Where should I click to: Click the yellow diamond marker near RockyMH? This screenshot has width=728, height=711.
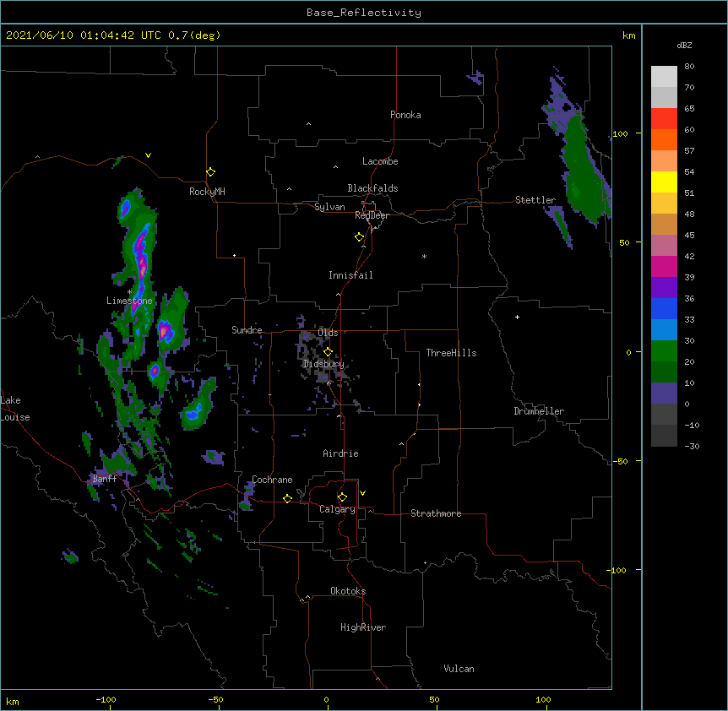click(211, 172)
